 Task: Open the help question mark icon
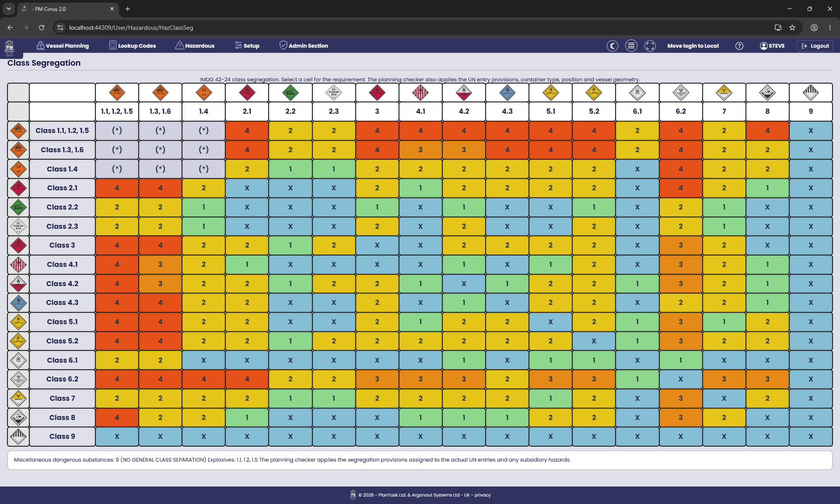pos(739,45)
